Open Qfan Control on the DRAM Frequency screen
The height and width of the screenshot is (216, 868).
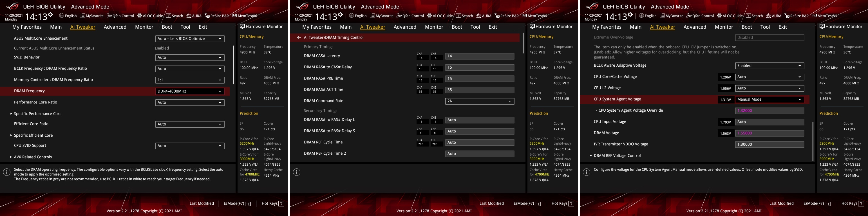(x=120, y=16)
